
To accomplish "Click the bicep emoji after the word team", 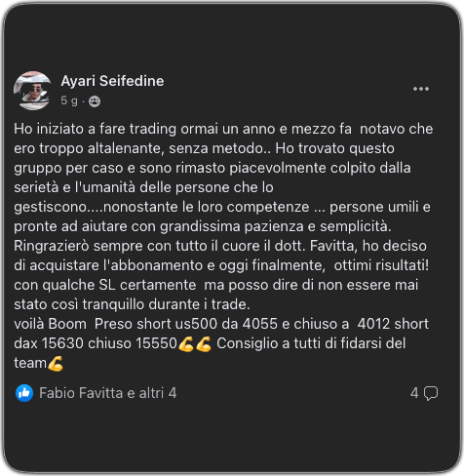I will [x=56, y=364].
